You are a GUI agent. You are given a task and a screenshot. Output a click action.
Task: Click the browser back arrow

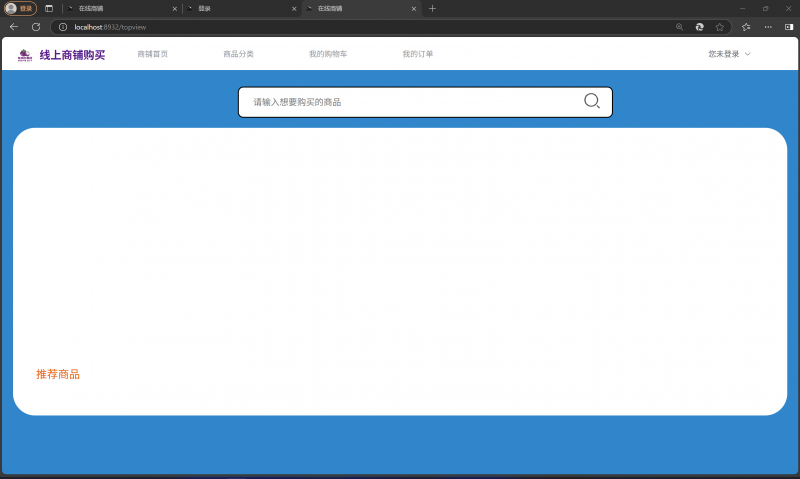coord(14,27)
